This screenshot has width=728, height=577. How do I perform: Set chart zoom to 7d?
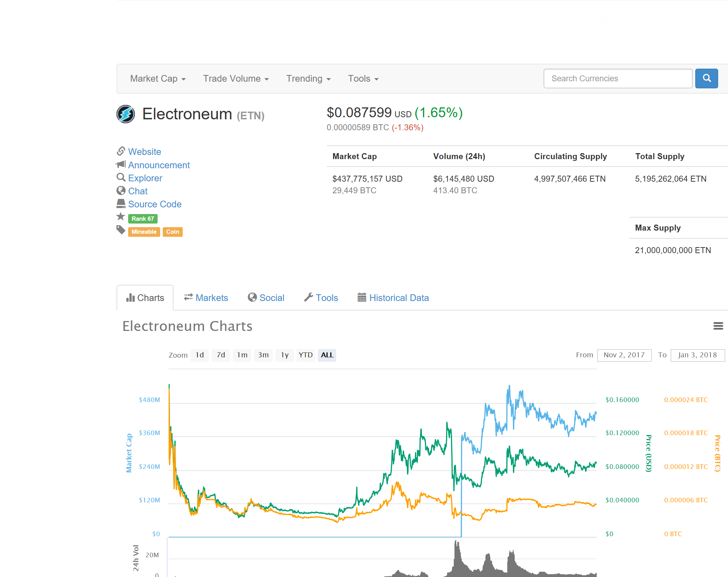[x=221, y=355]
